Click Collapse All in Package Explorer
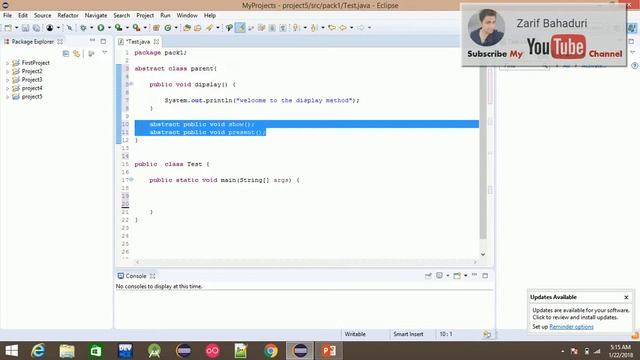The image size is (640, 360). pyautogui.click(x=66, y=53)
